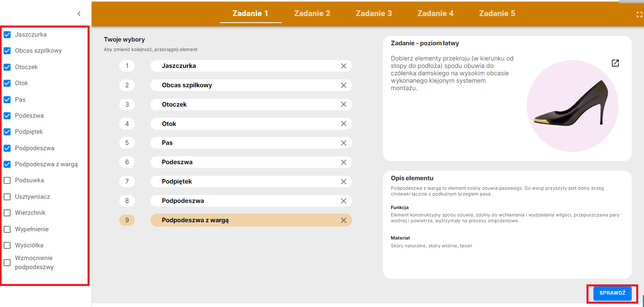The image size is (644, 307).
Task: Switch to the Zadanie 2 tab
Action: (312, 13)
